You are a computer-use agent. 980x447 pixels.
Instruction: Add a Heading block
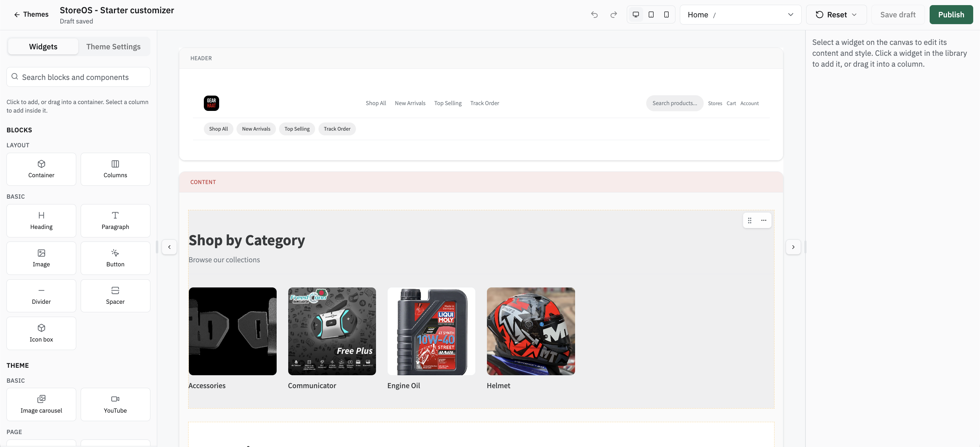tap(41, 221)
